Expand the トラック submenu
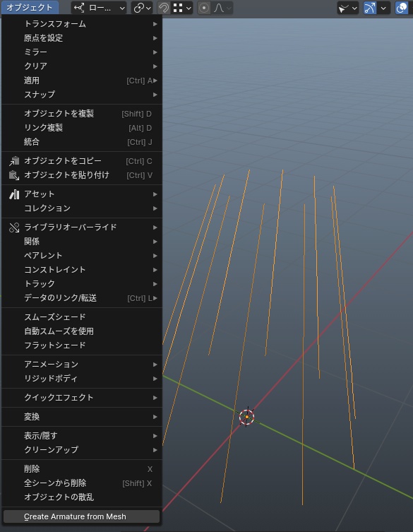The width and height of the screenshot is (413, 532). click(x=82, y=283)
